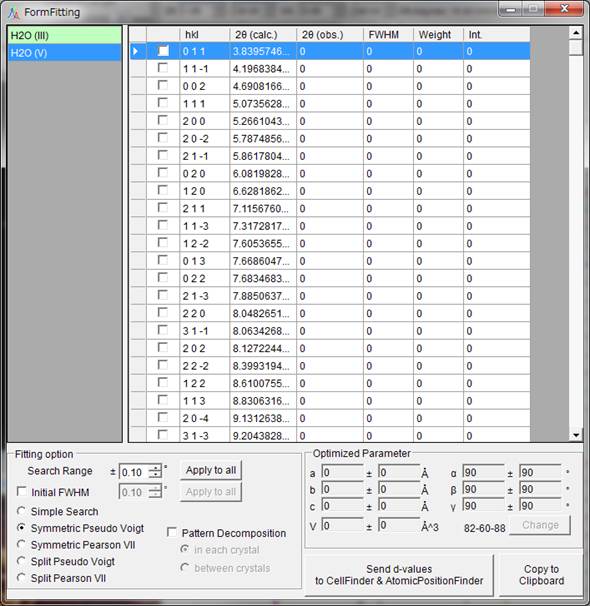Viewport: 590px width, 606px height.
Task: Decrease Search Range with the spinner down arrow
Action: tap(156, 475)
